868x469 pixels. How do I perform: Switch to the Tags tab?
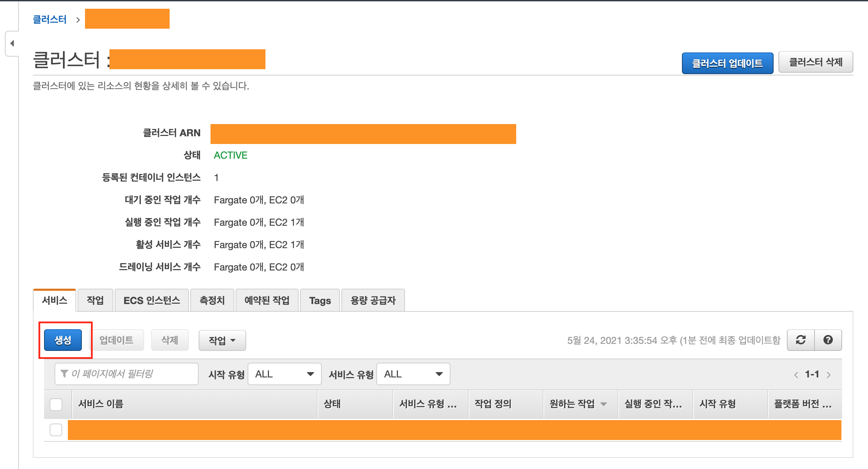tap(320, 300)
